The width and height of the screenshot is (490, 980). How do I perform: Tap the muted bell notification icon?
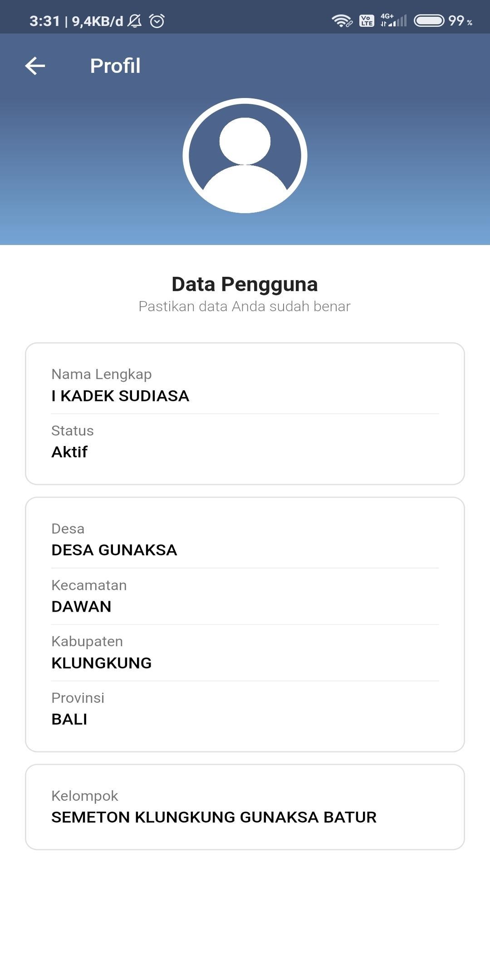pos(134,21)
